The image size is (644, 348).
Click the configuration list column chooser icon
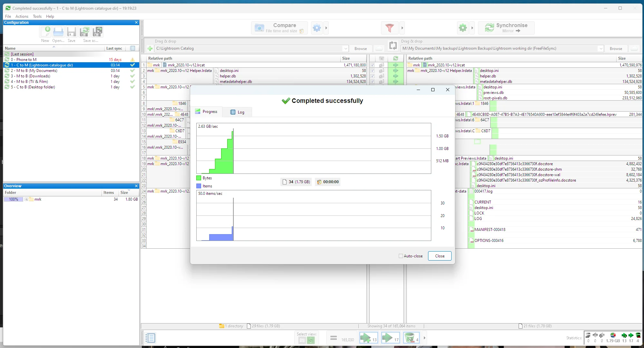click(132, 48)
